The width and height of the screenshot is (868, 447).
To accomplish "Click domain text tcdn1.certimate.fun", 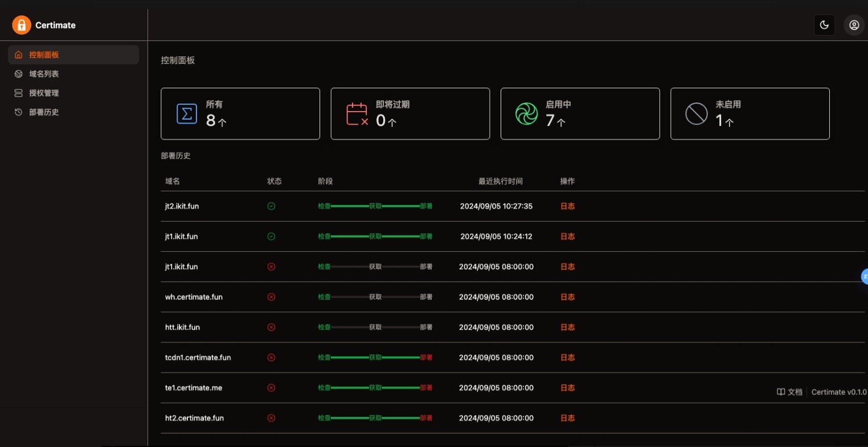I will point(198,358).
